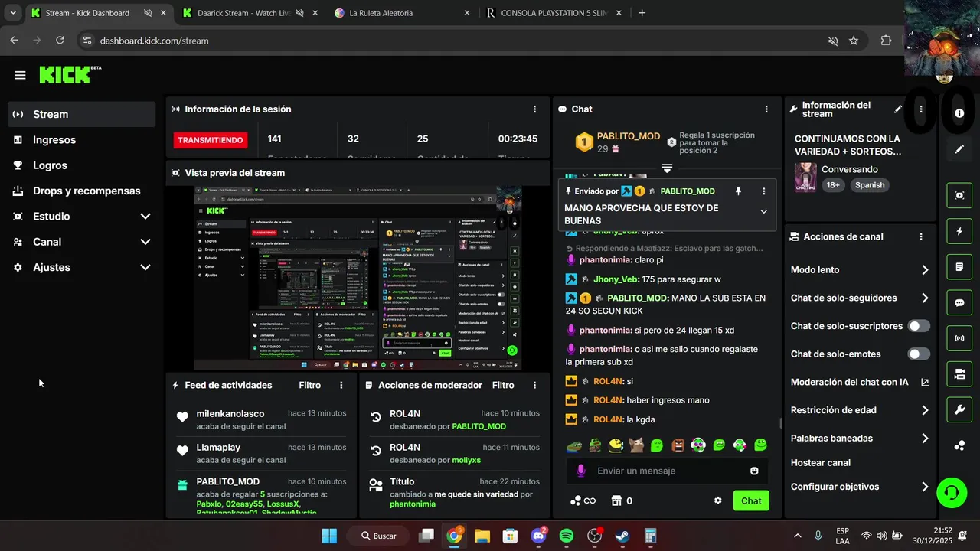Toggle chat bubble widget in right toolbar

pos(959,302)
